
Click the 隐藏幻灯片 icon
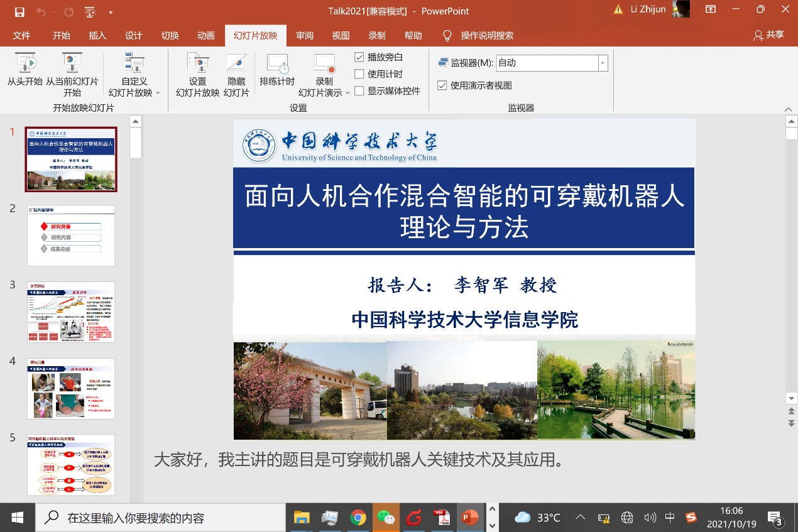point(236,64)
